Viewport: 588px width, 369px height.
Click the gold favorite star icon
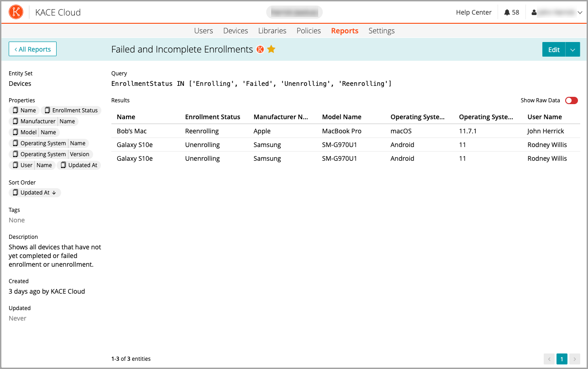point(271,49)
